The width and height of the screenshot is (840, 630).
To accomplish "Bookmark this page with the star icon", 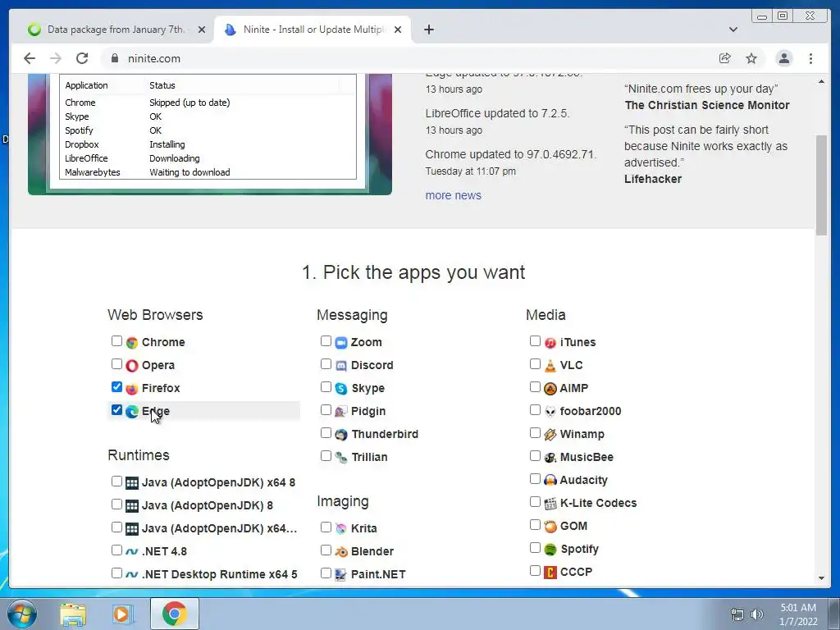I will point(751,58).
